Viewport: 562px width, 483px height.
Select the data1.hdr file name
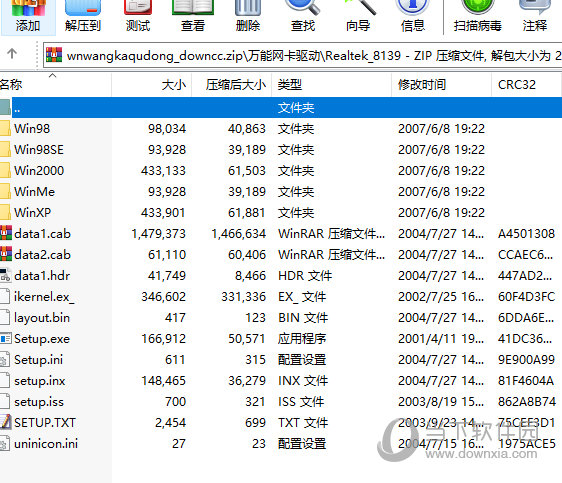(42, 276)
